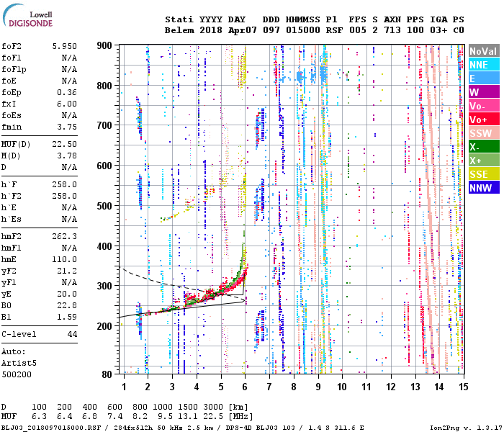Click the fmin value 3.75
The height and width of the screenshot is (432, 504).
67,127
